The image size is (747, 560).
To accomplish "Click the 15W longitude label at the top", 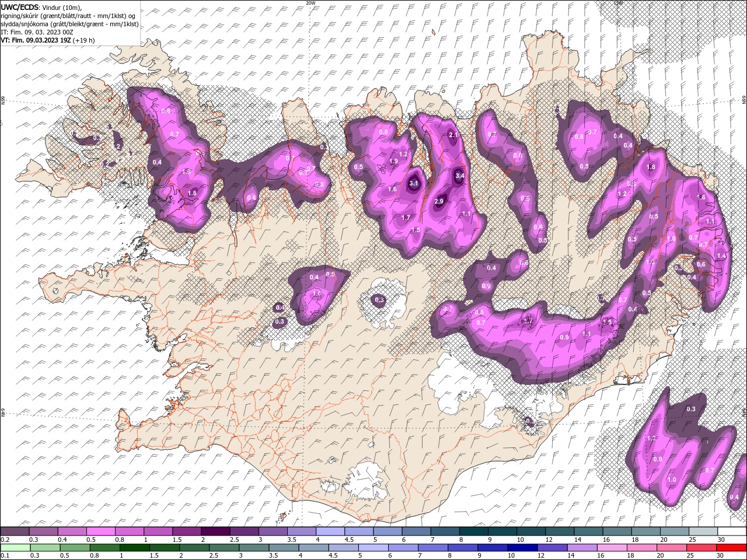I will pyautogui.click(x=617, y=3).
